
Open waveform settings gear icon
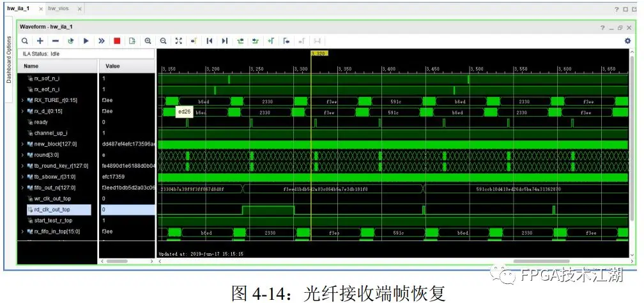(x=627, y=41)
